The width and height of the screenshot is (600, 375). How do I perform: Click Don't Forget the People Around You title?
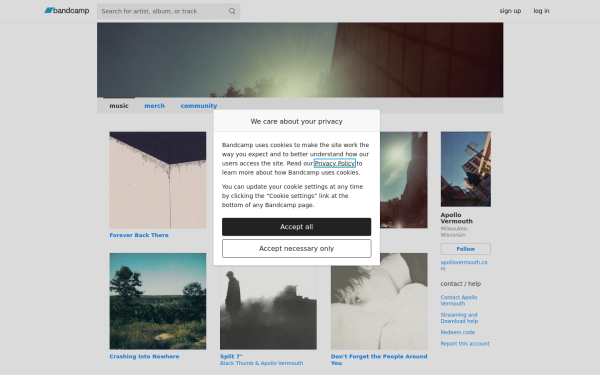(379, 359)
